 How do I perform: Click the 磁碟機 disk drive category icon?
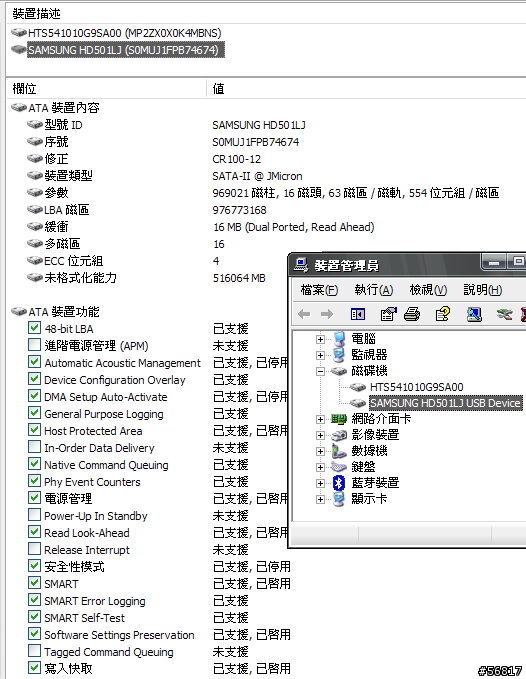coord(339,371)
